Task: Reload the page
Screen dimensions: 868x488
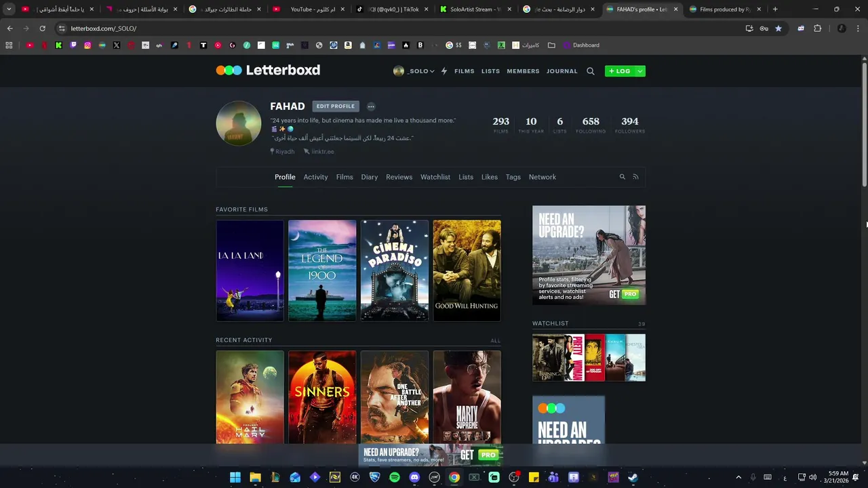Action: (42, 28)
